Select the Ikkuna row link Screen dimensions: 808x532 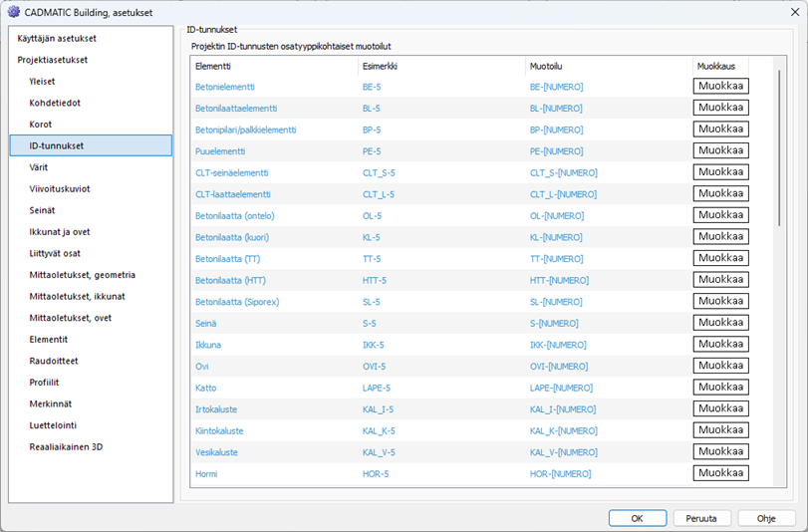209,345
